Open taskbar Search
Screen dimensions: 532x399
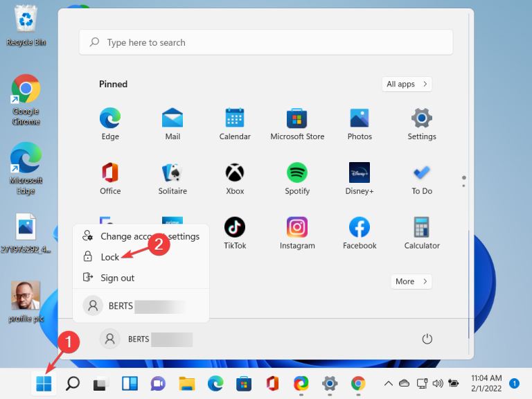[x=72, y=383]
